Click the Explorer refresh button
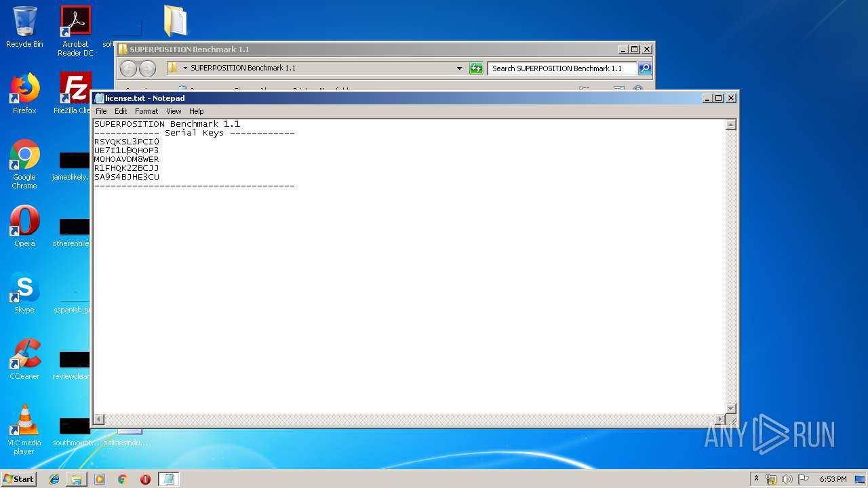The height and width of the screenshot is (488, 868). coord(476,68)
